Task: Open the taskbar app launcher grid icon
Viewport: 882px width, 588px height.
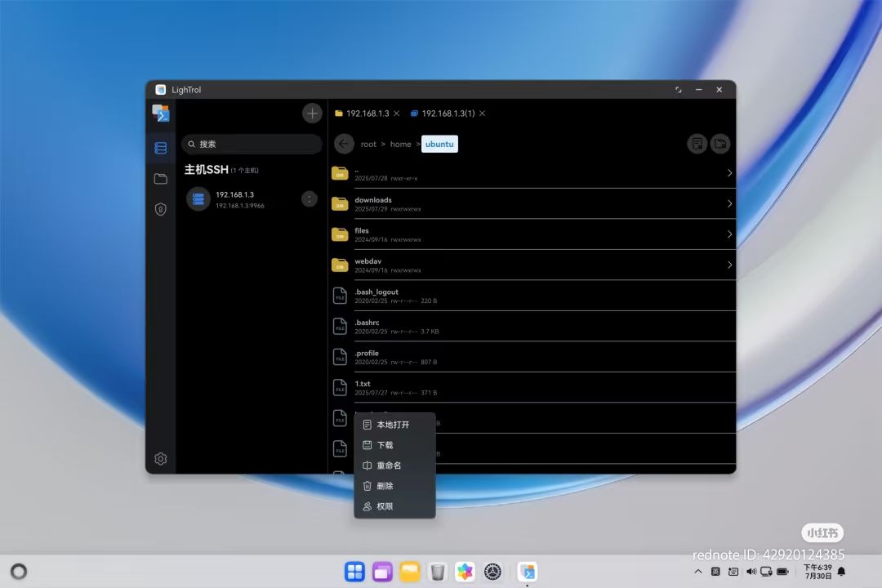Action: tap(354, 572)
